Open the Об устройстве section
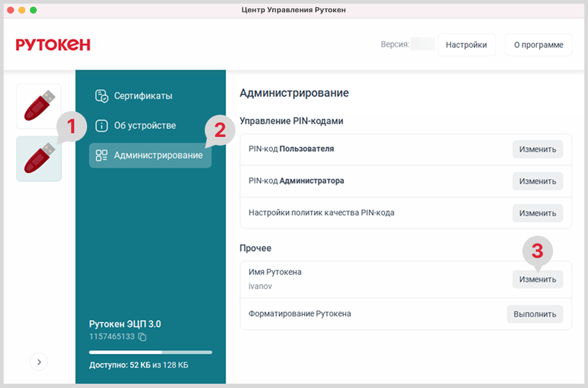Viewport: 588px width, 388px height. click(x=145, y=126)
